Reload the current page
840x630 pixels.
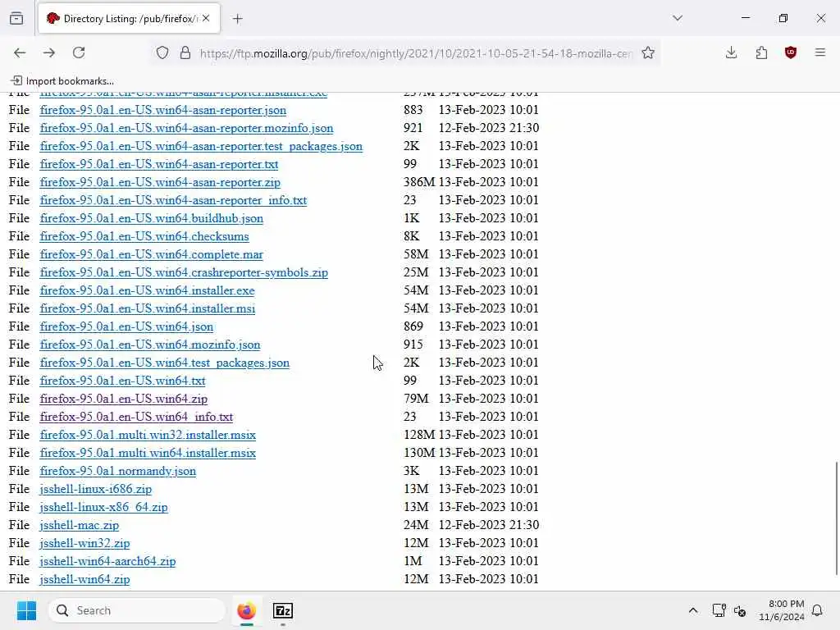[79, 52]
